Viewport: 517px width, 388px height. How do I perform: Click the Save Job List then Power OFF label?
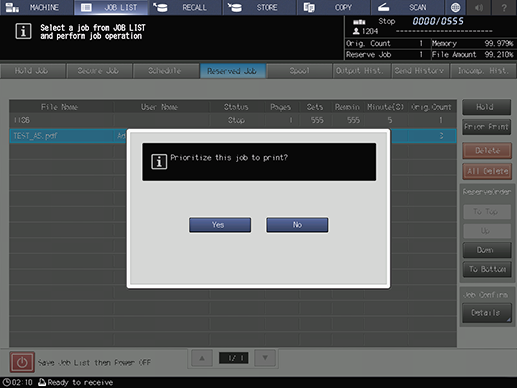tap(94, 362)
